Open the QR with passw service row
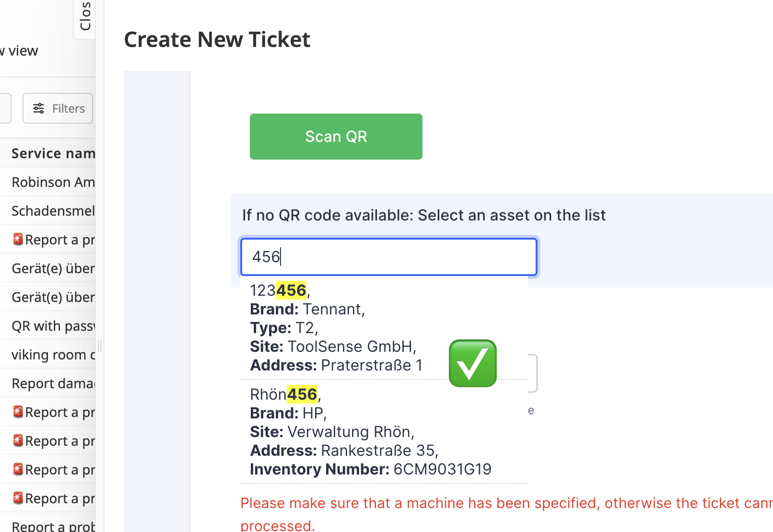Screen dimensions: 773x532 tap(53, 326)
